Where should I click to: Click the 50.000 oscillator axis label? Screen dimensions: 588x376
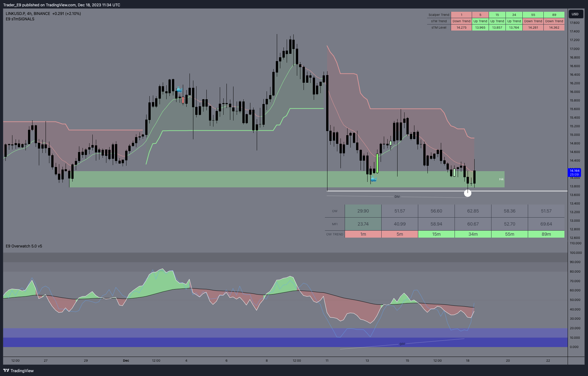pos(575,300)
